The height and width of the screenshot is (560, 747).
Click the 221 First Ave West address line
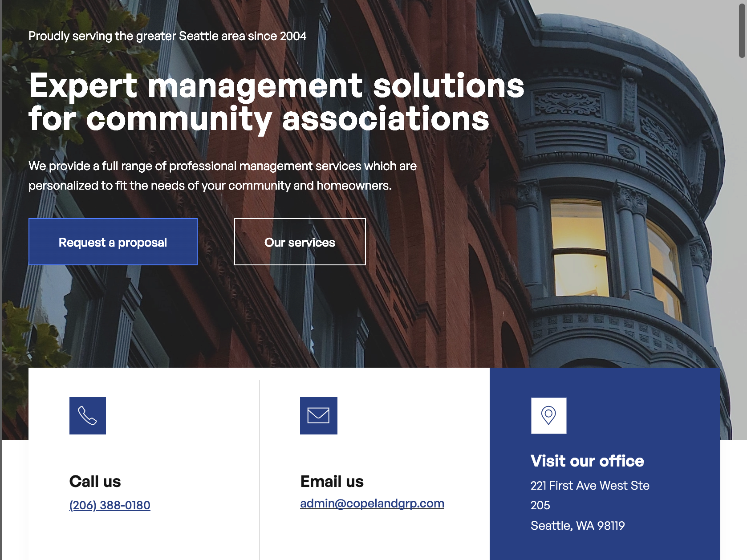pyautogui.click(x=590, y=486)
